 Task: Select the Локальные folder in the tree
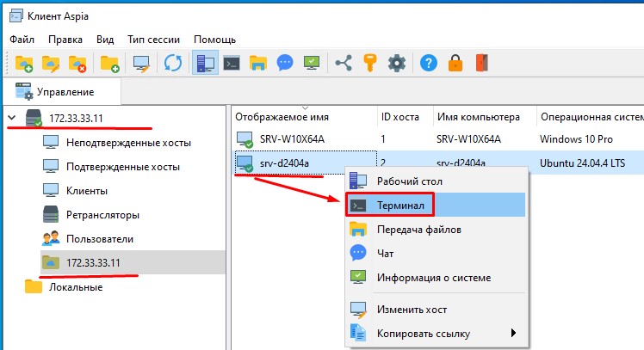[76, 287]
